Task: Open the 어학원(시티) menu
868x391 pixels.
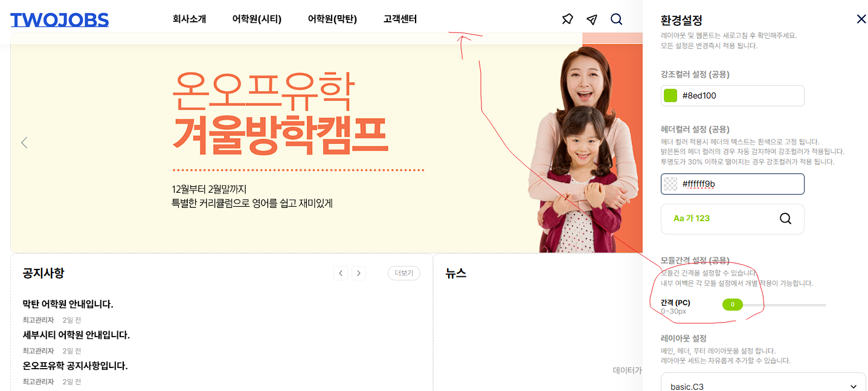Action: point(257,19)
